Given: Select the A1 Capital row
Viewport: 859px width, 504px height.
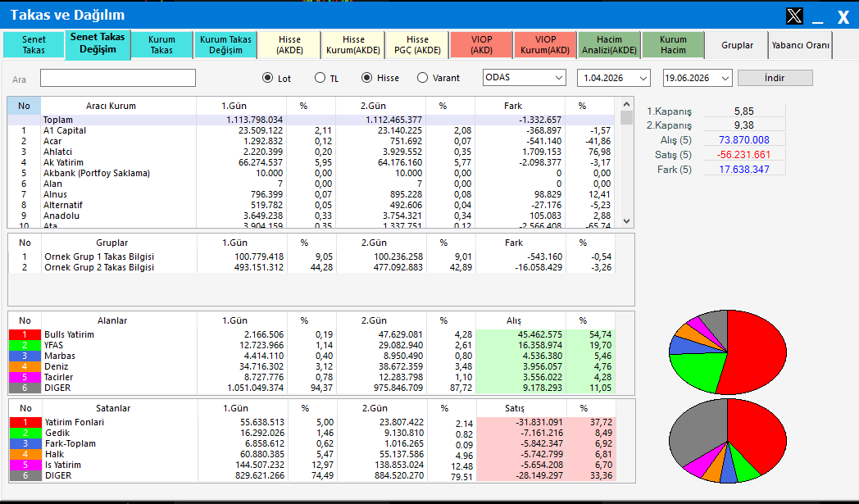Looking at the screenshot, I should [311, 130].
